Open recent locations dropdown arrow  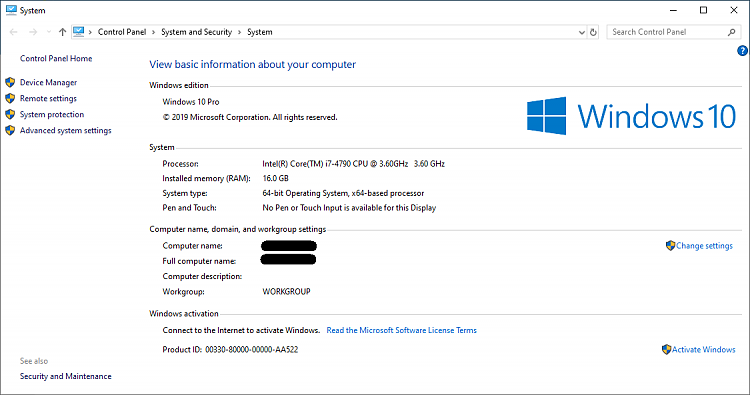49,32
